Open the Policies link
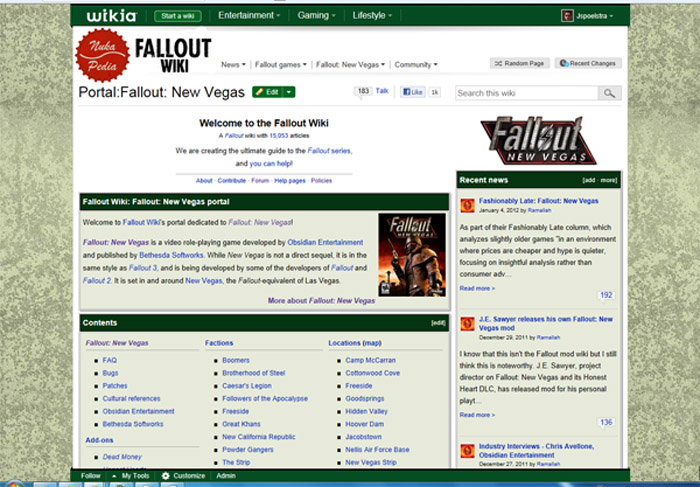The width and height of the screenshot is (700, 487). click(321, 181)
